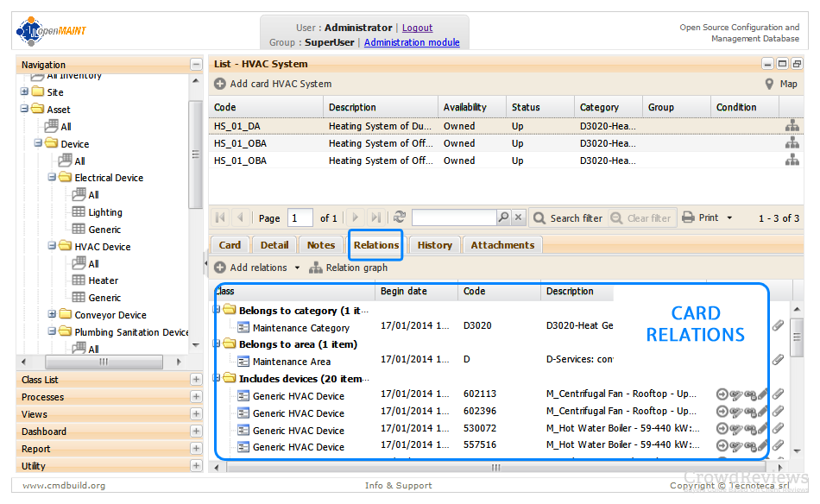820x504 pixels.
Task: Expand the Conveyor Device tree node
Action: pyautogui.click(x=52, y=314)
